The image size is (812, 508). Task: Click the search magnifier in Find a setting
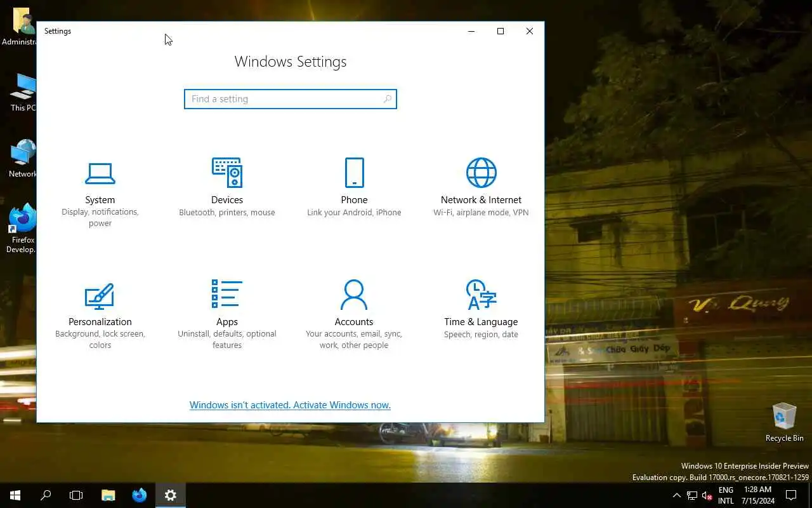click(x=388, y=99)
